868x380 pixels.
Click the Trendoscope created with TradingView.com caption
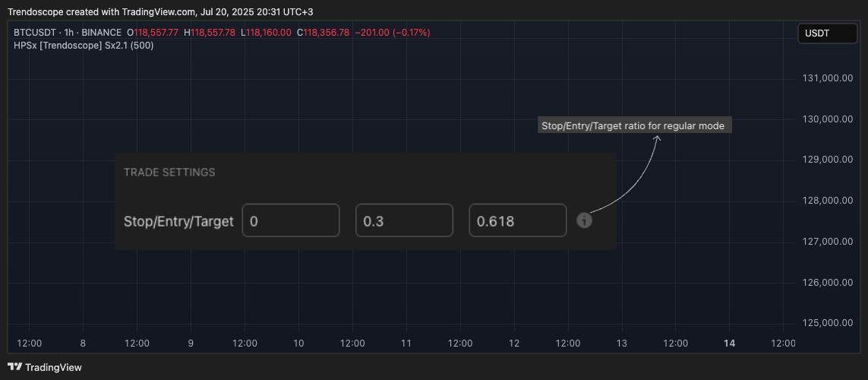(160, 11)
